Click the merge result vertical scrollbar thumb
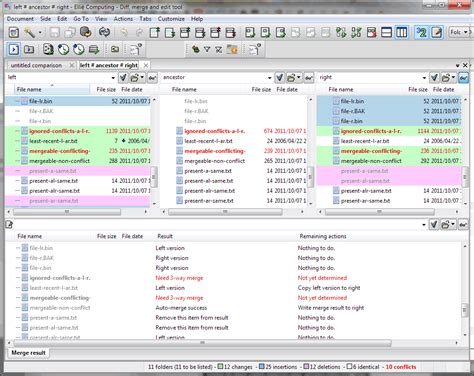The image size is (474, 376). [464, 310]
